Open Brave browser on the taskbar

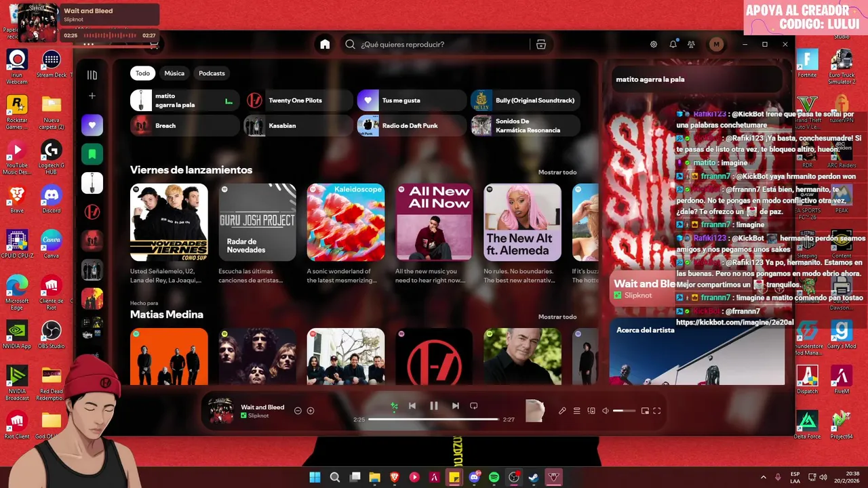tap(395, 477)
